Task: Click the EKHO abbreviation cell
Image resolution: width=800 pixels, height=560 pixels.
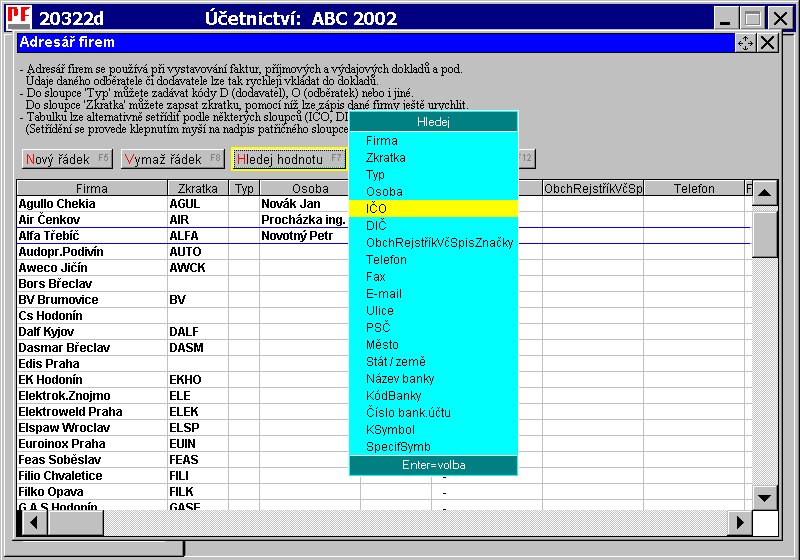Action: (198, 379)
